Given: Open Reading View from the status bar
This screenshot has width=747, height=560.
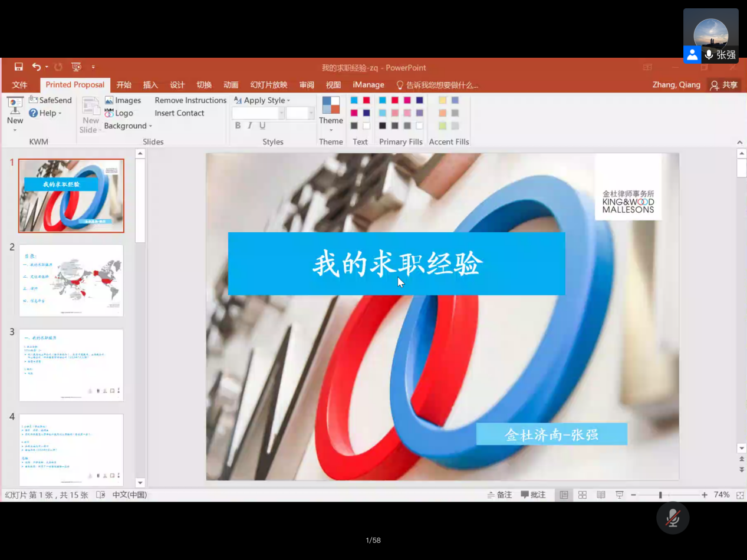Looking at the screenshot, I should pos(601,495).
